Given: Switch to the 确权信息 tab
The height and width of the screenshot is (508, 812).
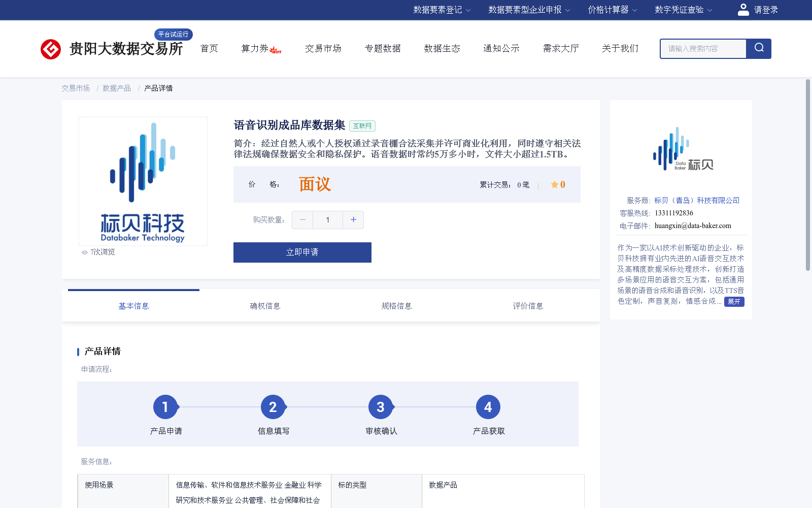Looking at the screenshot, I should (x=265, y=306).
